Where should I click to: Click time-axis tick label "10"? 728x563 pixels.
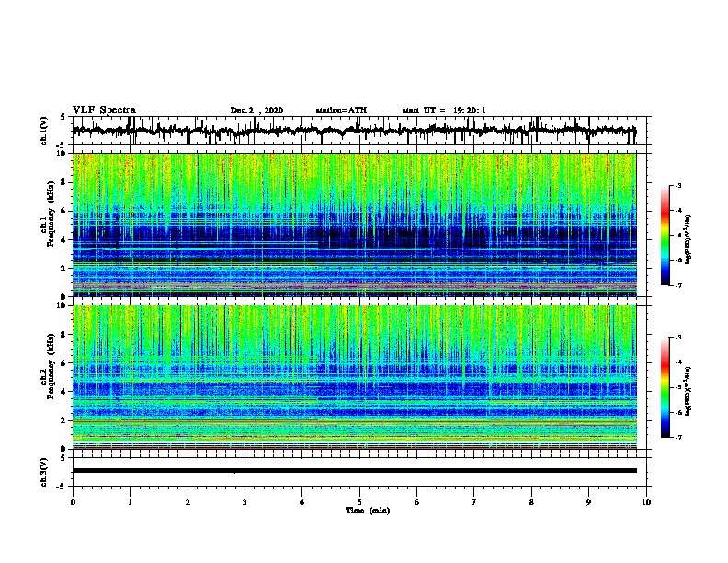coord(646,502)
